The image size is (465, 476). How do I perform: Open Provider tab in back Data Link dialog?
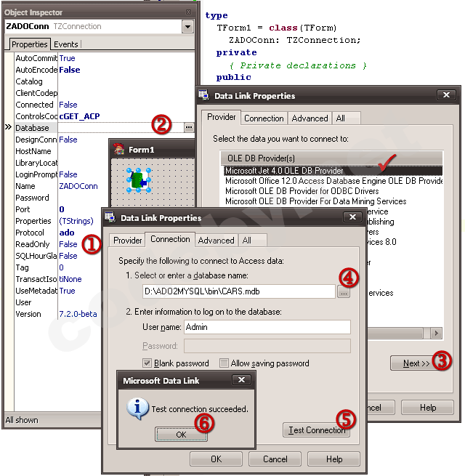[222, 117]
